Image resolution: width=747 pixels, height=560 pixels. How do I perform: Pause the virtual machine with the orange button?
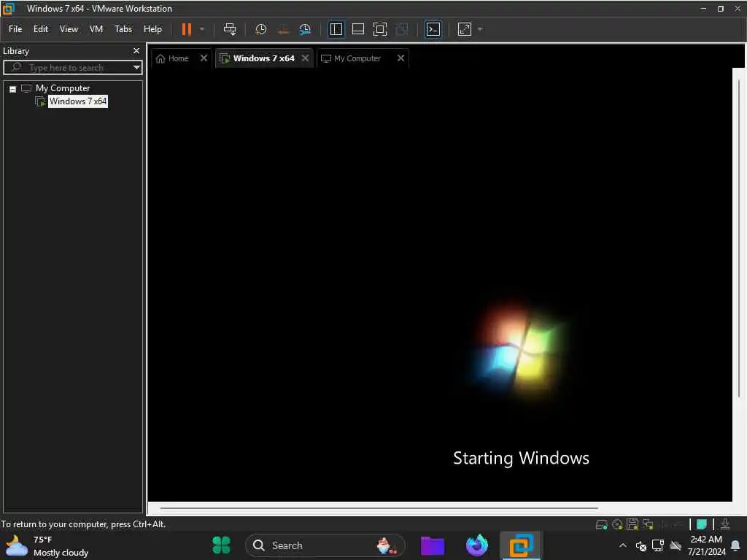pos(186,29)
